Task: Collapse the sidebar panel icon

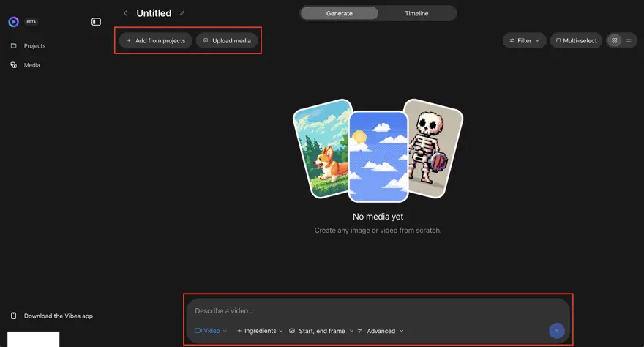Action: (96, 22)
